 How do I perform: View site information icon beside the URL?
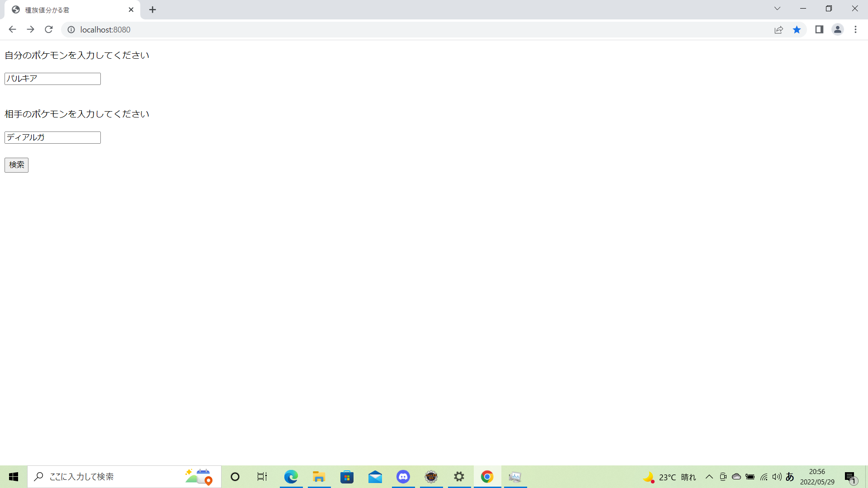tap(71, 29)
